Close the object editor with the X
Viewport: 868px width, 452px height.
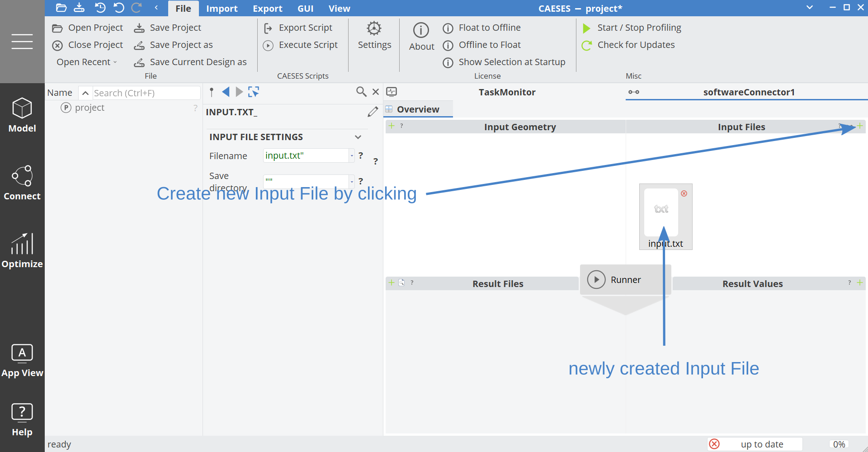click(376, 92)
